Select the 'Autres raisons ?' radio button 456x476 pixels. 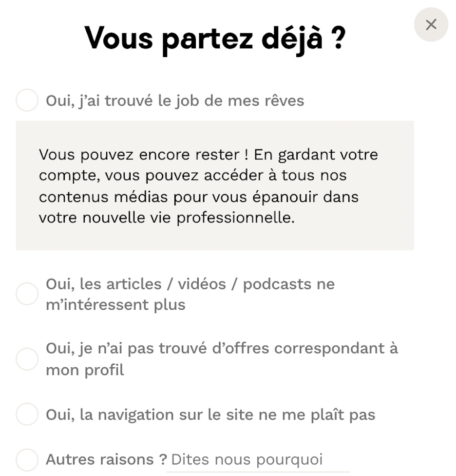pos(27,459)
